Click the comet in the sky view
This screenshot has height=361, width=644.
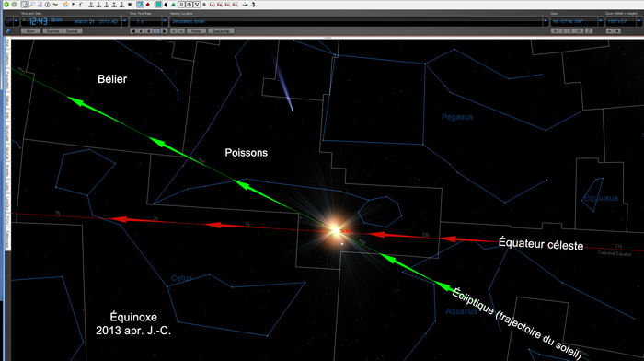(282, 85)
